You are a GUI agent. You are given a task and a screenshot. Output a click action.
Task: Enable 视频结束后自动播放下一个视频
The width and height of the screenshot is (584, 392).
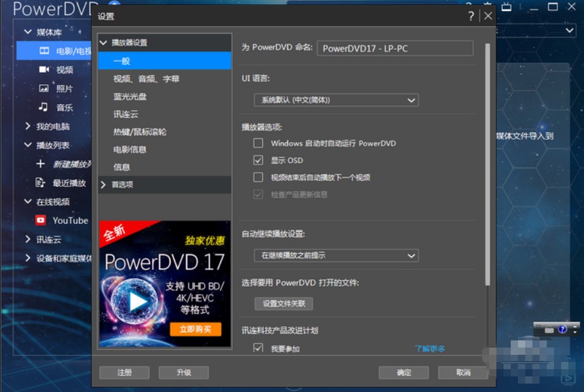(x=258, y=177)
